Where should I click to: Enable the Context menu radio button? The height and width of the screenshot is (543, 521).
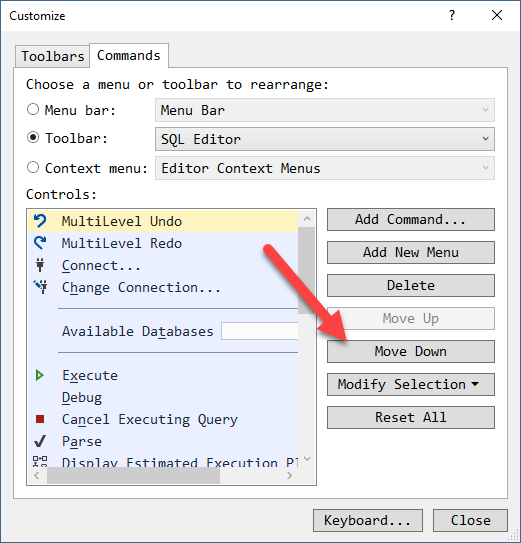(33, 167)
